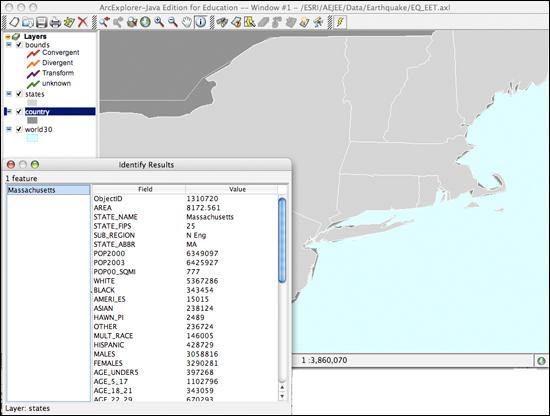The height and width of the screenshot is (416, 550).
Task: Click the green globe full extent icon
Action: pyautogui.click(x=145, y=22)
